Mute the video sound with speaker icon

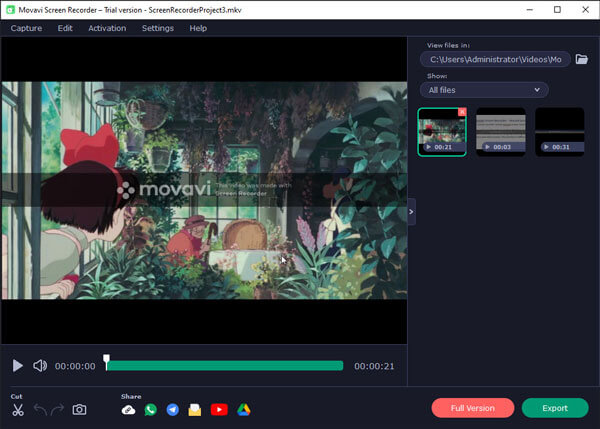coord(40,366)
